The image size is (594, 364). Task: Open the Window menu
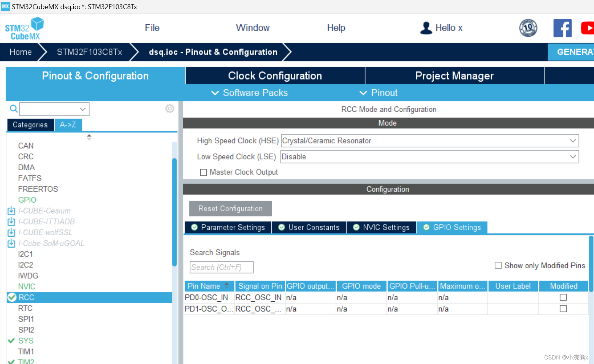(x=253, y=28)
